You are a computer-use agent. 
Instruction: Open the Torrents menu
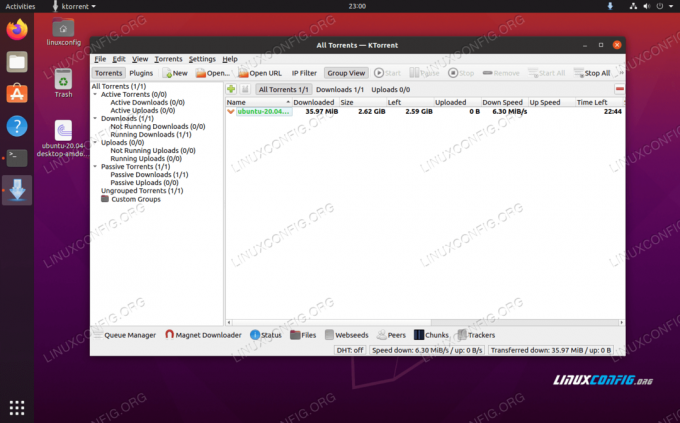[x=168, y=59]
